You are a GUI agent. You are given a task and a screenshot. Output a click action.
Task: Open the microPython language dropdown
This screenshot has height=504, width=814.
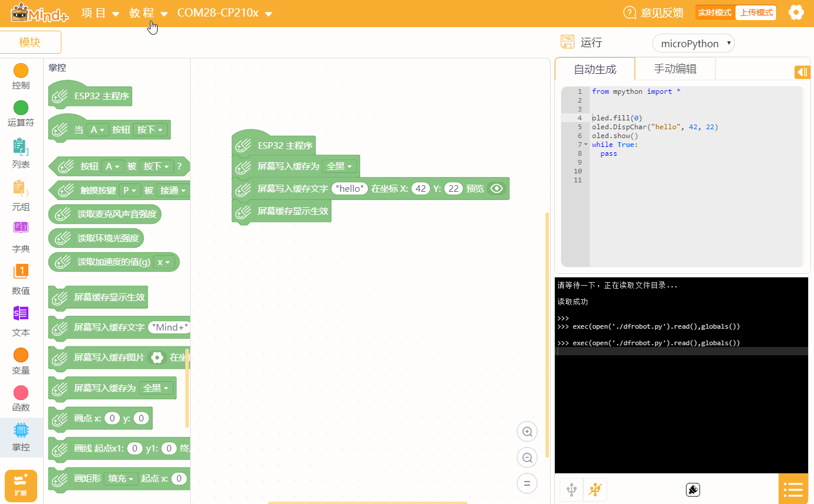tap(693, 43)
